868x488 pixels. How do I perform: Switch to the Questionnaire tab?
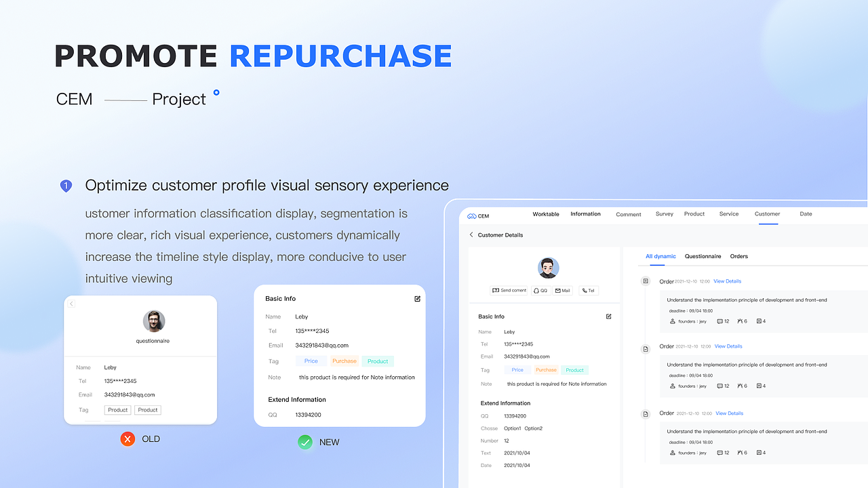[x=703, y=256]
